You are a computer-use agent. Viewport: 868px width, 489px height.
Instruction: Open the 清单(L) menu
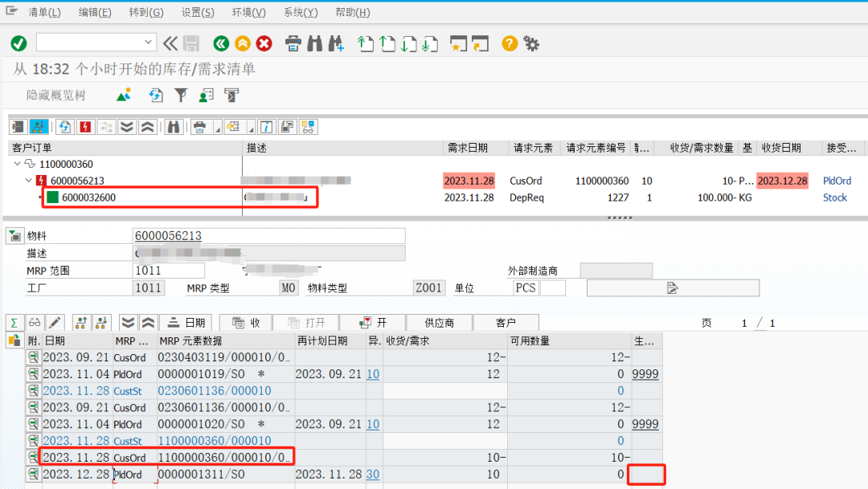(44, 12)
